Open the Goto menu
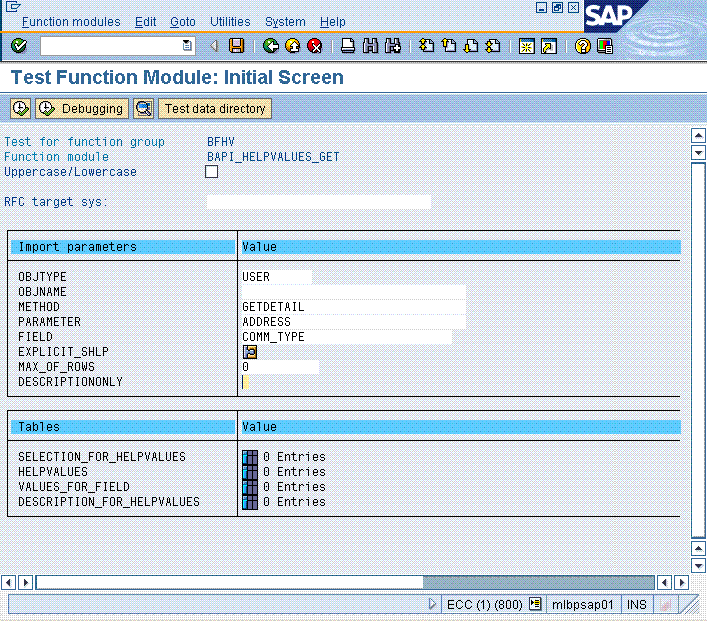Screen dimensions: 707x622 pos(183,22)
